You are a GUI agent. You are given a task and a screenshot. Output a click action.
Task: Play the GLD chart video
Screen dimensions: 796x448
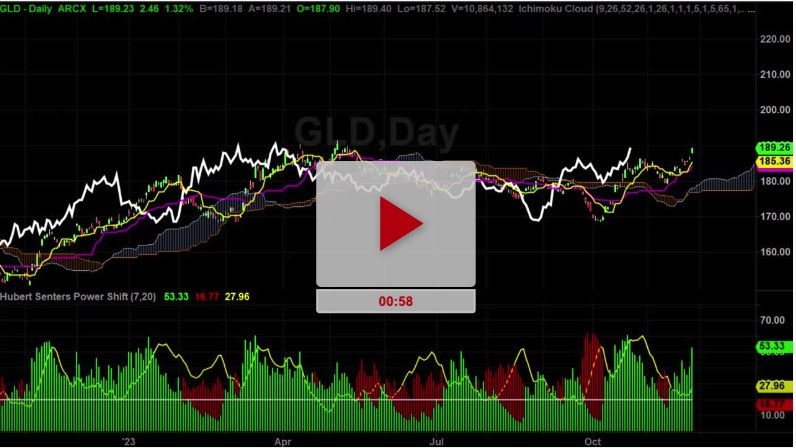[396, 223]
